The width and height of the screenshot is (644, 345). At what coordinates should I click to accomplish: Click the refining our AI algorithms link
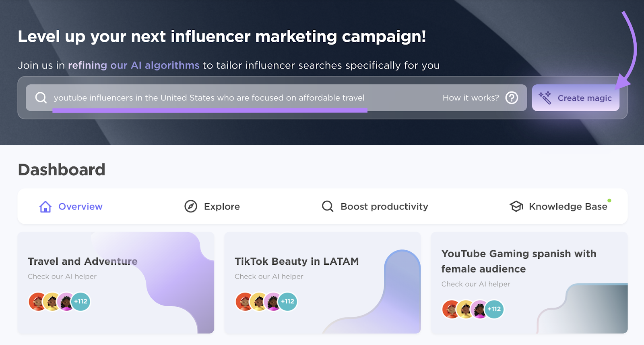coord(134,65)
